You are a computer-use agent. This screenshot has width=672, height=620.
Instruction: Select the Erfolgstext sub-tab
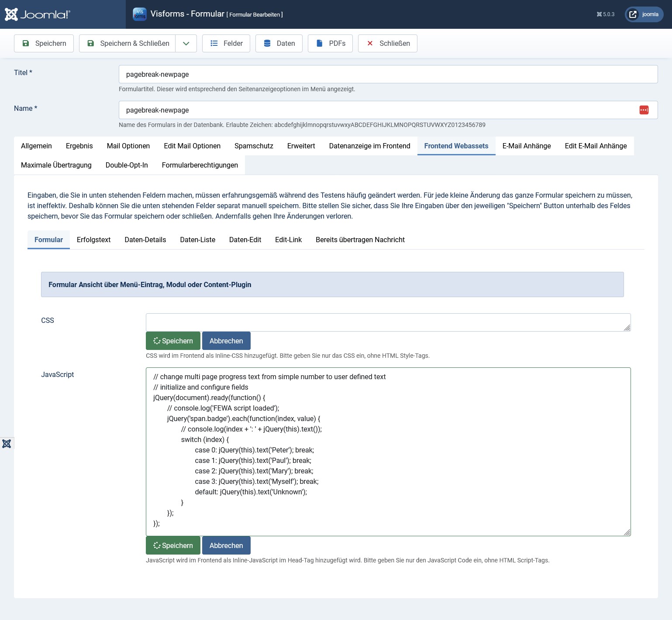pyautogui.click(x=93, y=240)
